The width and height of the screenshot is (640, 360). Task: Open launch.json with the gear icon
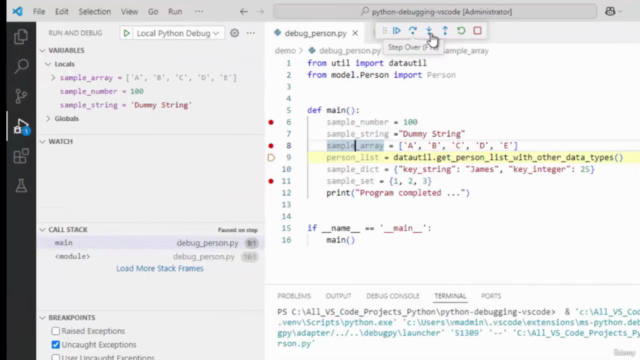coord(234,33)
